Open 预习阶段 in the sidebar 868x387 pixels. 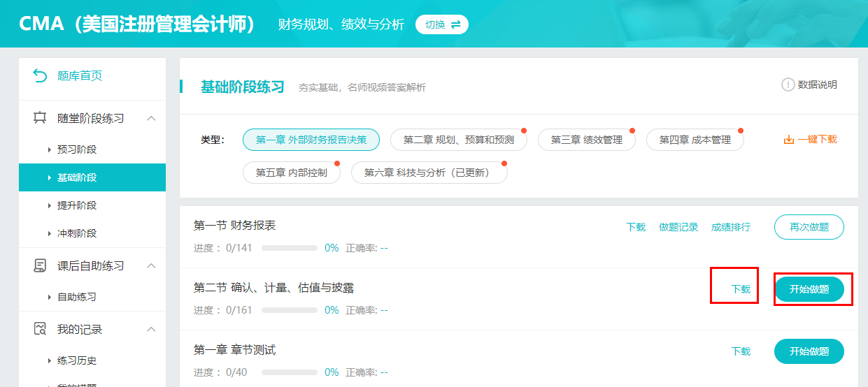point(77,149)
